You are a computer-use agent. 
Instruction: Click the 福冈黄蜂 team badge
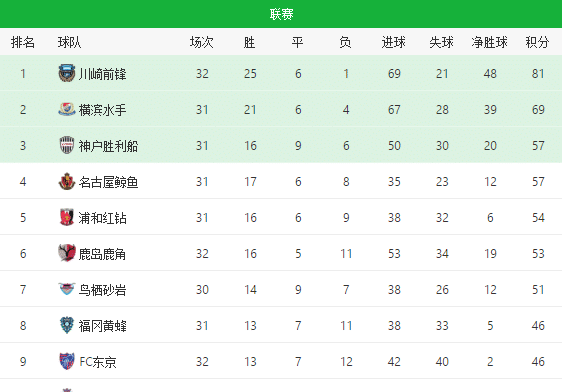(67, 325)
